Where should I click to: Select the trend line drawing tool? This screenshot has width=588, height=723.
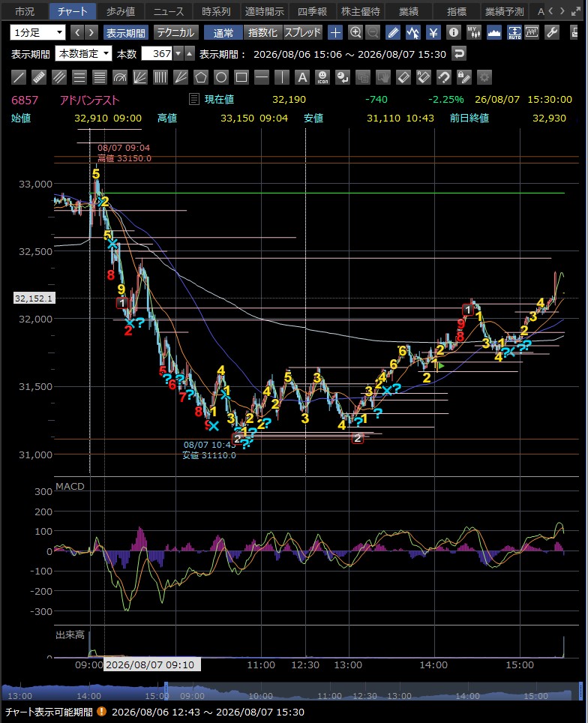point(19,77)
